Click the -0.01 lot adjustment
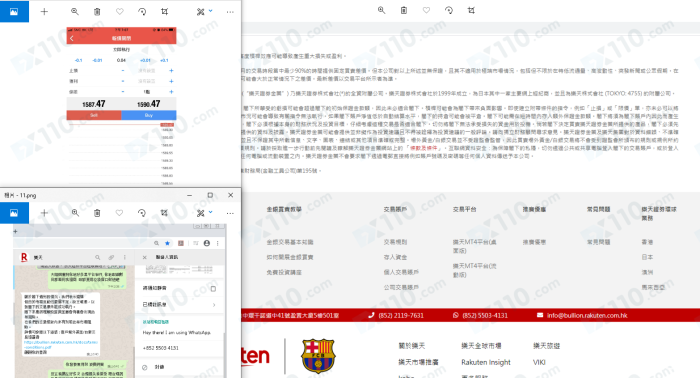The width and height of the screenshot is (700, 378). pos(97,60)
